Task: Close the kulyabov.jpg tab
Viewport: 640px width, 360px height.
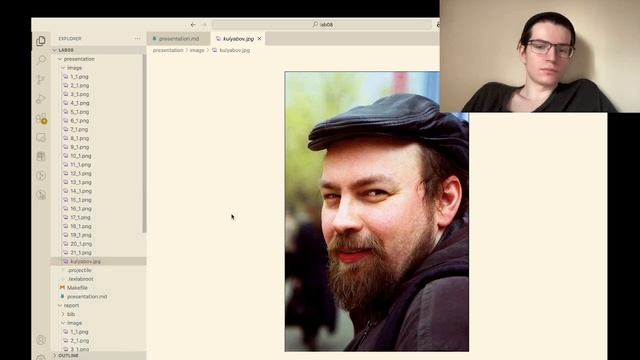Action: coord(259,38)
